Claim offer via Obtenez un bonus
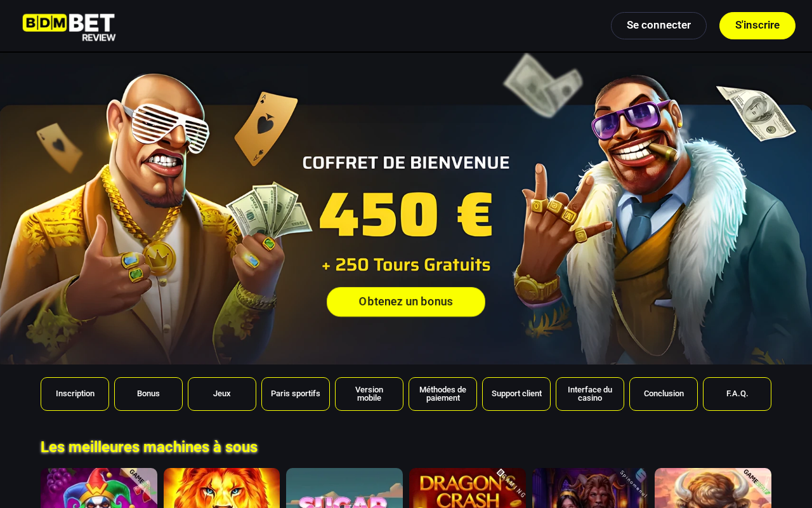Image resolution: width=812 pixels, height=508 pixels. (406, 302)
